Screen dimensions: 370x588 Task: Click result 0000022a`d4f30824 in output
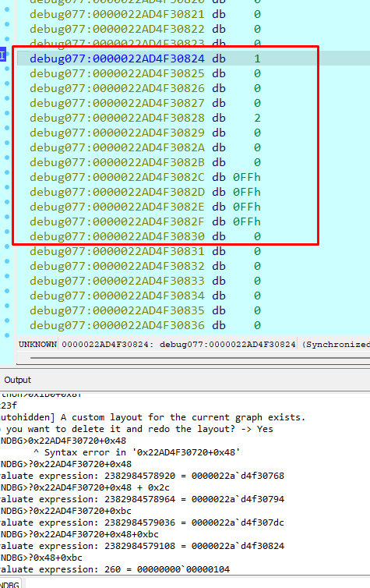[238, 546]
